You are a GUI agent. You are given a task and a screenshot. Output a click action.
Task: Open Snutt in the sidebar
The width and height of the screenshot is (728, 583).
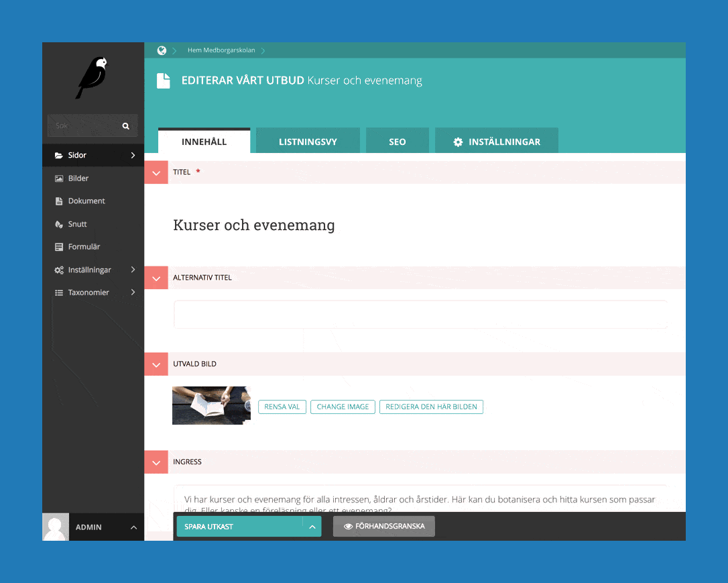click(93, 224)
